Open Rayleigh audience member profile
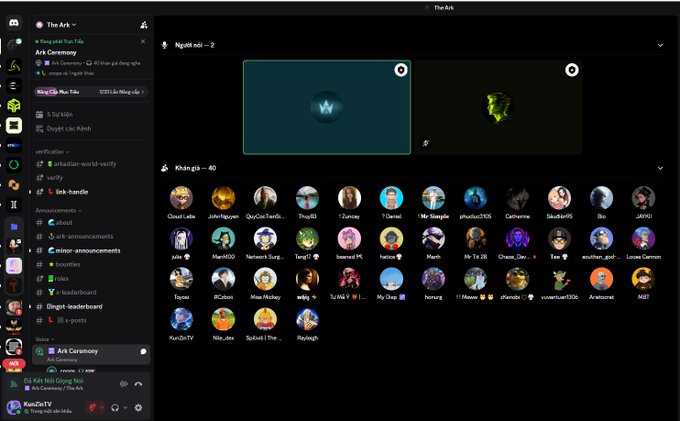Screen dimensions: 680x421 click(x=307, y=324)
